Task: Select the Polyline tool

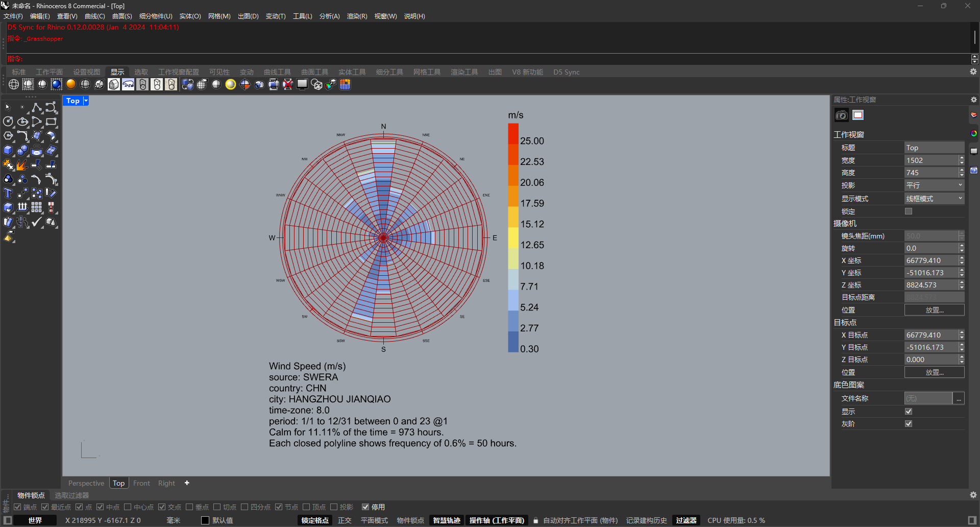Action: [x=37, y=107]
